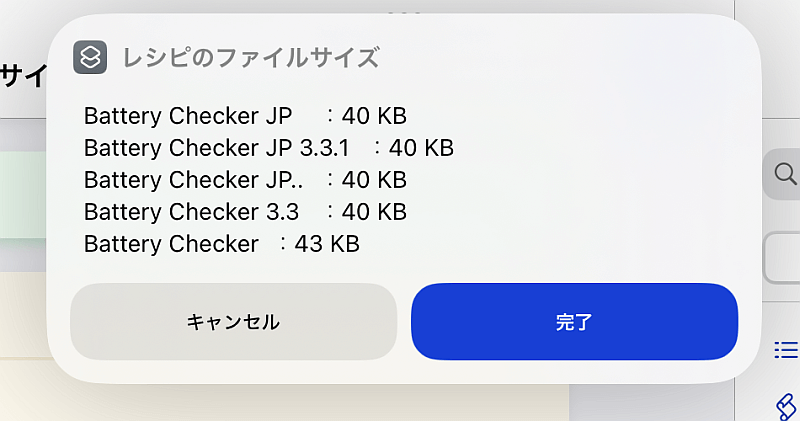Screen dimensions: 800x421
Task: Click the list view icon at right edge
Action: [787, 349]
